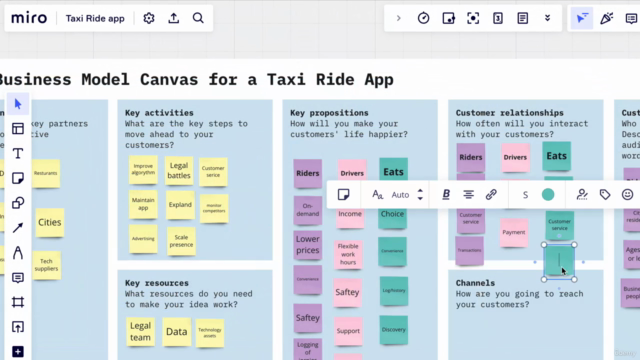Select the Legal battles sticky note
Viewport: 640px width, 360px height.
coord(179,171)
